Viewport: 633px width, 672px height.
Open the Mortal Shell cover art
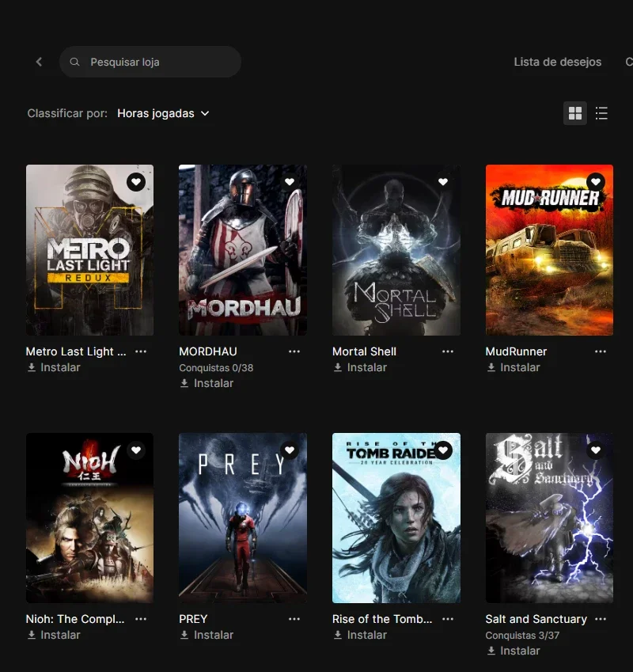click(396, 250)
